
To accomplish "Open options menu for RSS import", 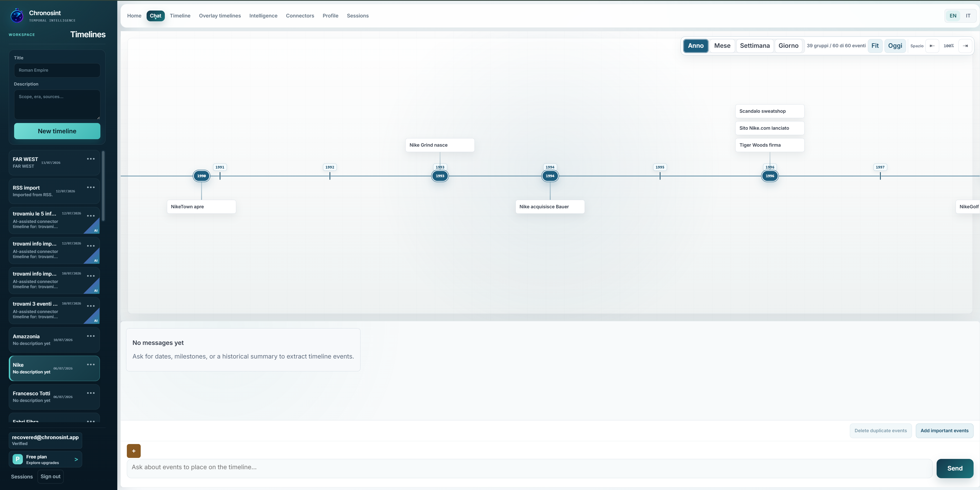I will [91, 187].
